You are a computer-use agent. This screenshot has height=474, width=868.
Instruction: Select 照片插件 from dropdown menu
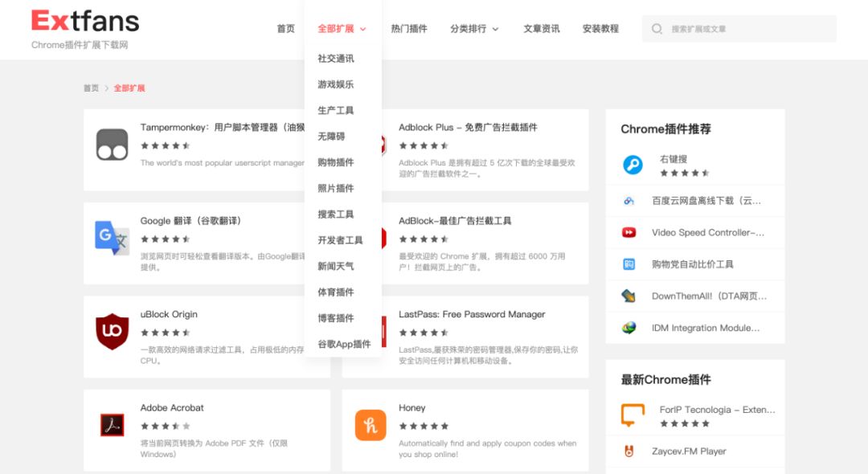pyautogui.click(x=336, y=188)
